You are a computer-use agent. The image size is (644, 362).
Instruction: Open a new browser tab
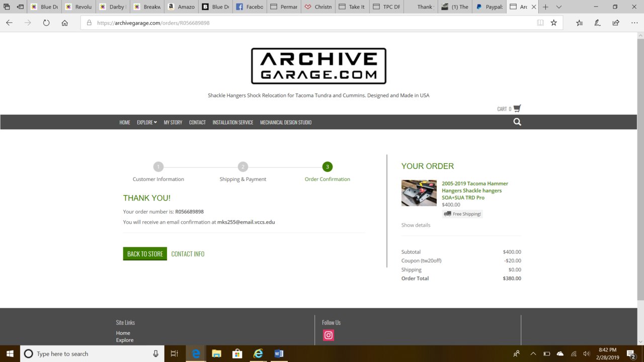click(x=545, y=7)
